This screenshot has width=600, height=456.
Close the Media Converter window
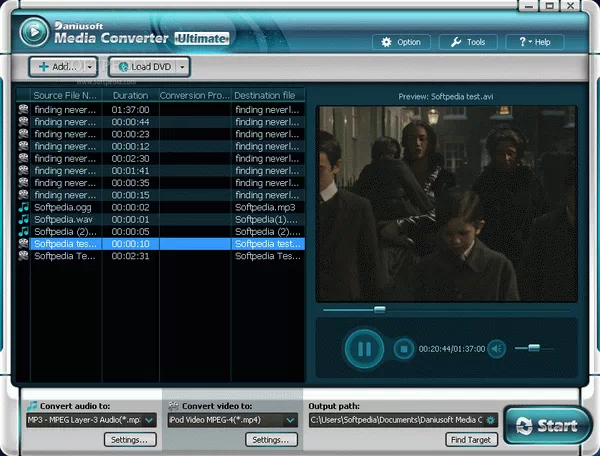click(571, 6)
